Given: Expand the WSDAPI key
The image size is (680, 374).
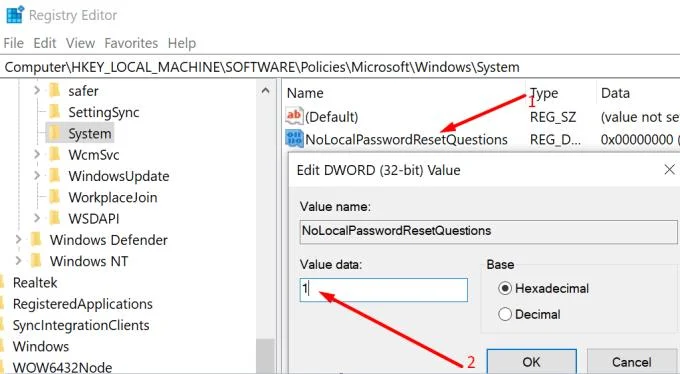Looking at the screenshot, I should point(37,218).
